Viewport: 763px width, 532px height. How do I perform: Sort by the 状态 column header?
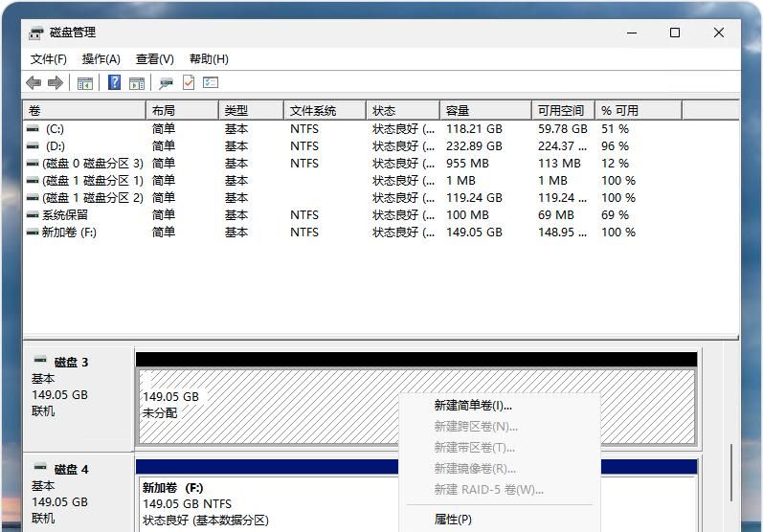coord(403,110)
